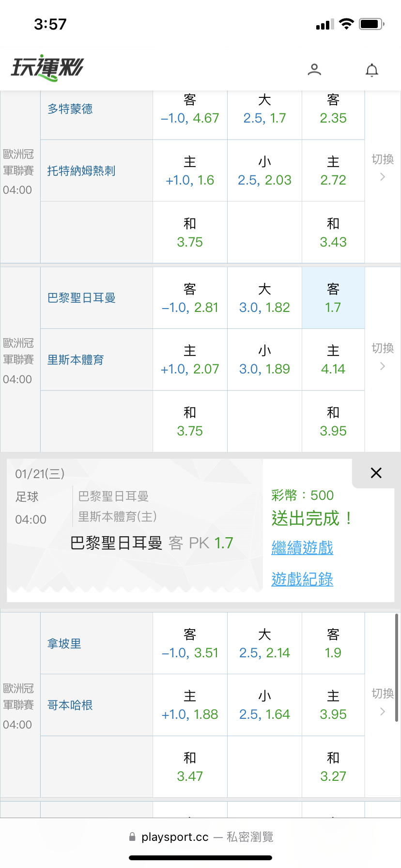The height and width of the screenshot is (868, 401).
Task: Select 和 3.95 draw odds for the 巴黎聖日耳曼 match
Action: click(333, 422)
